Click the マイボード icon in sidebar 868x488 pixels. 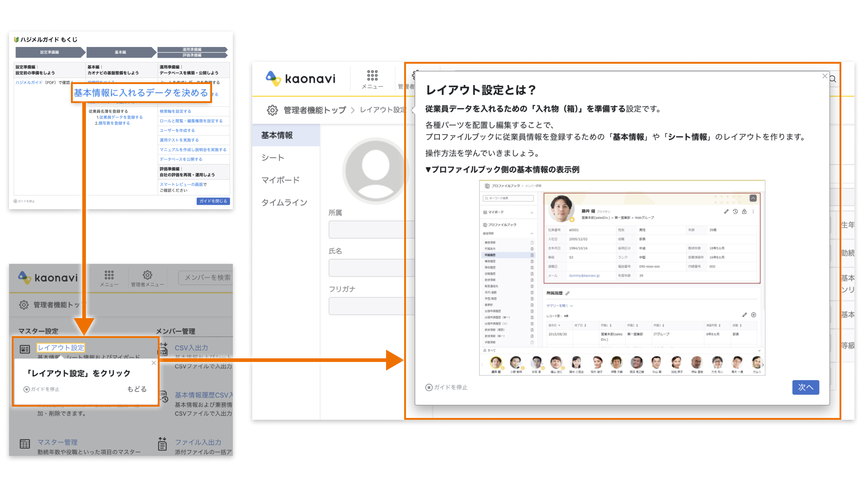tap(281, 180)
